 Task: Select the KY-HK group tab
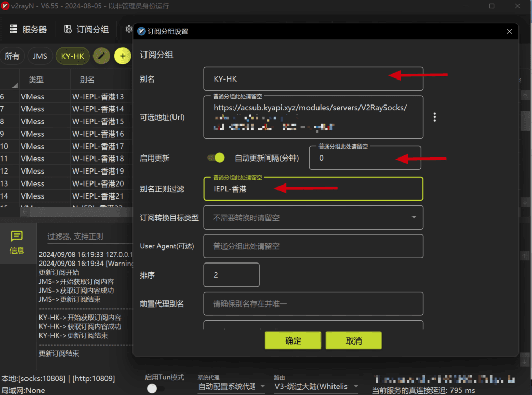point(72,56)
